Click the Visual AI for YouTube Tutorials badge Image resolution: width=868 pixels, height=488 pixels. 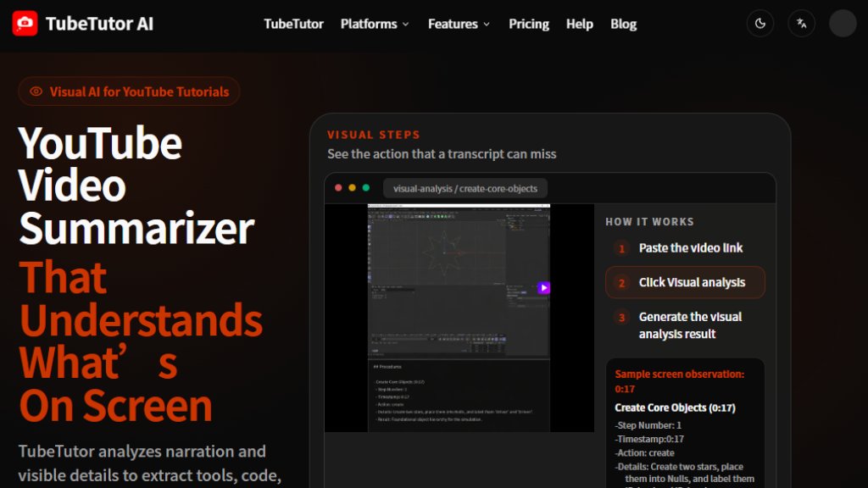point(129,91)
